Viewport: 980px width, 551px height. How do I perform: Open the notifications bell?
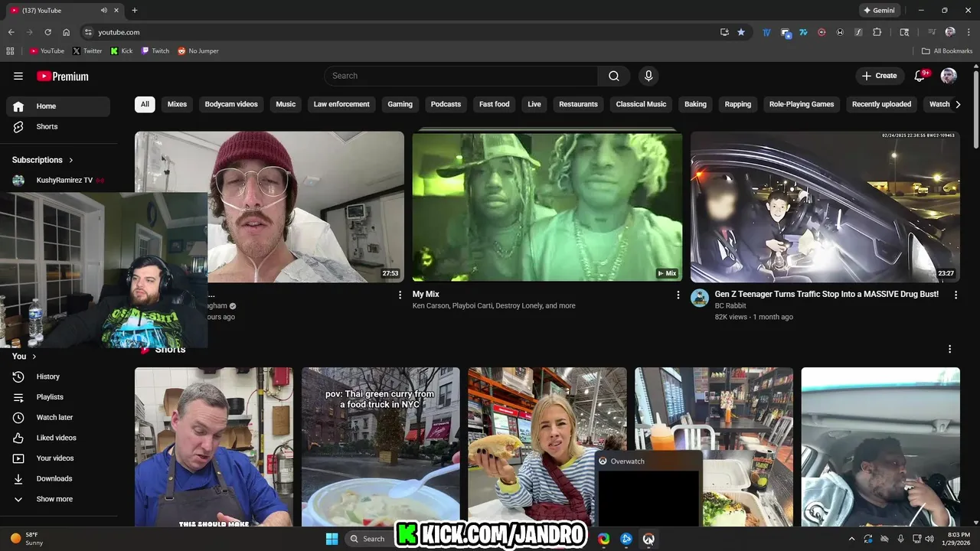click(x=921, y=76)
